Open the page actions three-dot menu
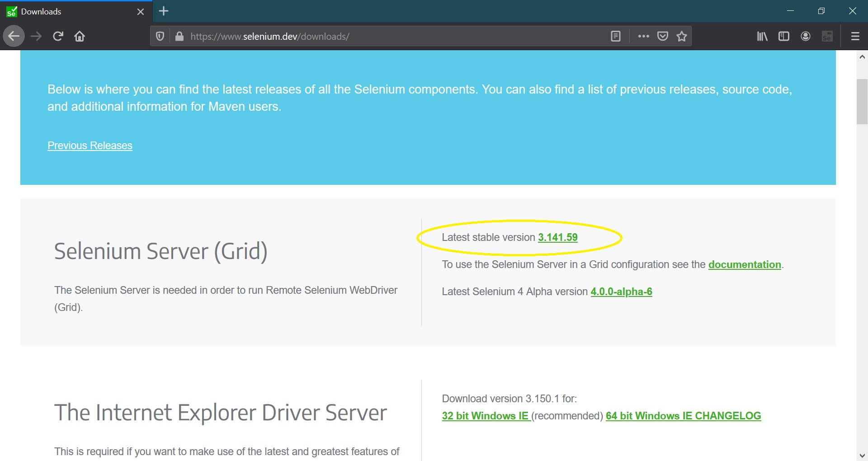This screenshot has height=461, width=868. coord(644,36)
